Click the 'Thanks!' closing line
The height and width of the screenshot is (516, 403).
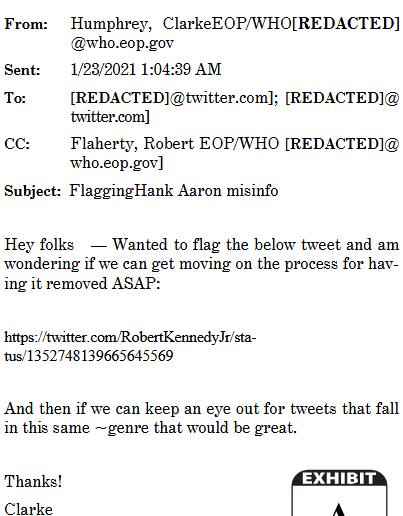point(33,482)
